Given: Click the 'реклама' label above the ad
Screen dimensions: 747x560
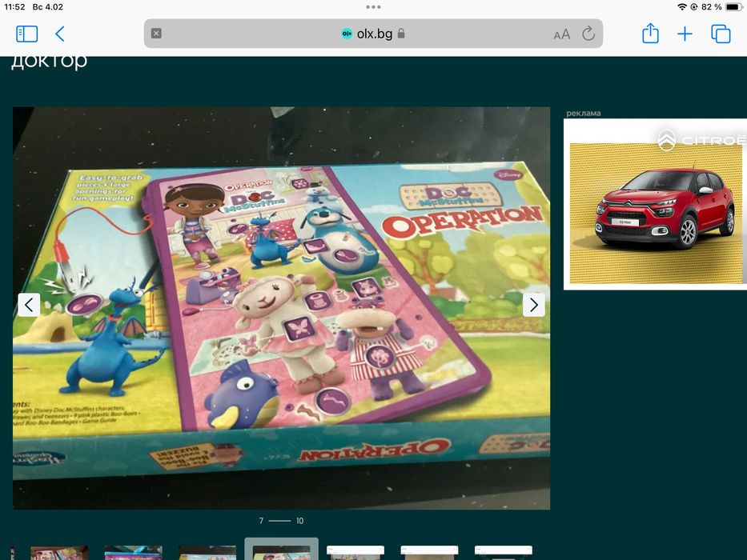Looking at the screenshot, I should click(584, 114).
